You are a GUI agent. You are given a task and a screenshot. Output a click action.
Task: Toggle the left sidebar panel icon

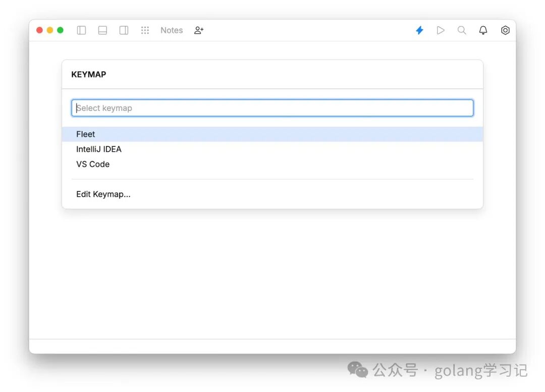(x=81, y=30)
